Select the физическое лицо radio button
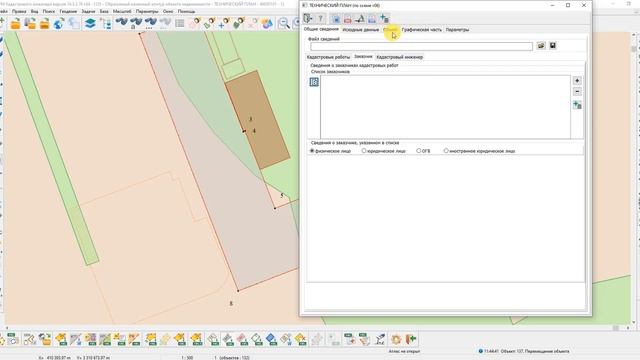Image resolution: width=640 pixels, height=360 pixels. tap(312, 151)
